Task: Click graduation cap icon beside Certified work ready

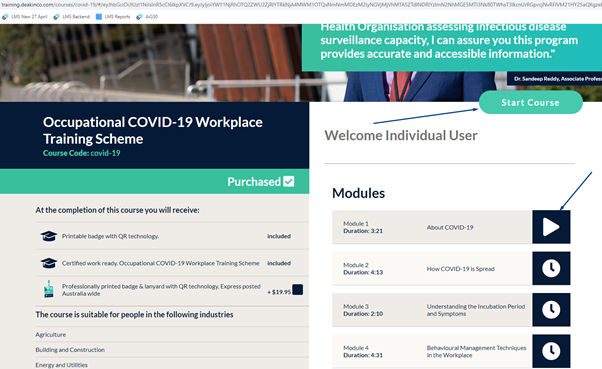Action: (x=49, y=263)
